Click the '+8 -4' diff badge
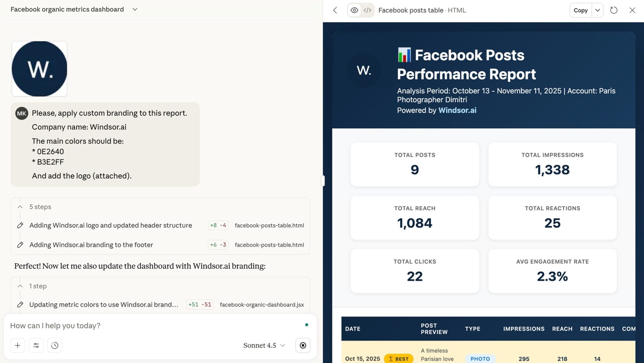 [218, 225]
